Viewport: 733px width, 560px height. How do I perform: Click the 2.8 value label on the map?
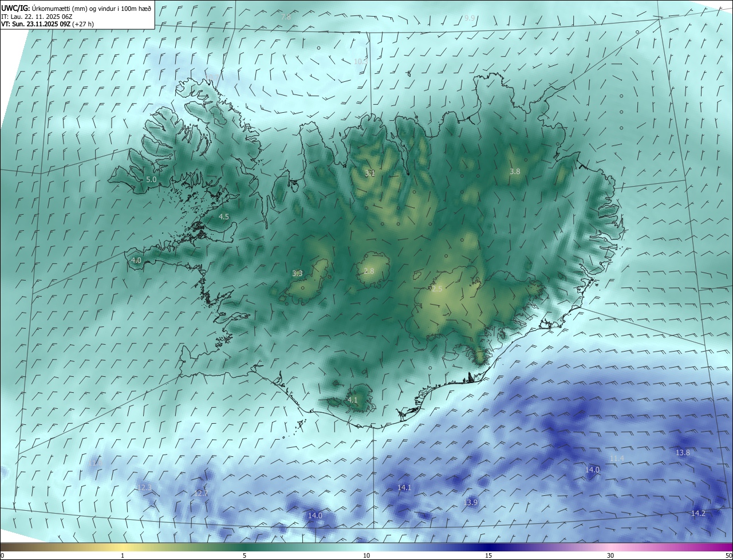(x=369, y=271)
